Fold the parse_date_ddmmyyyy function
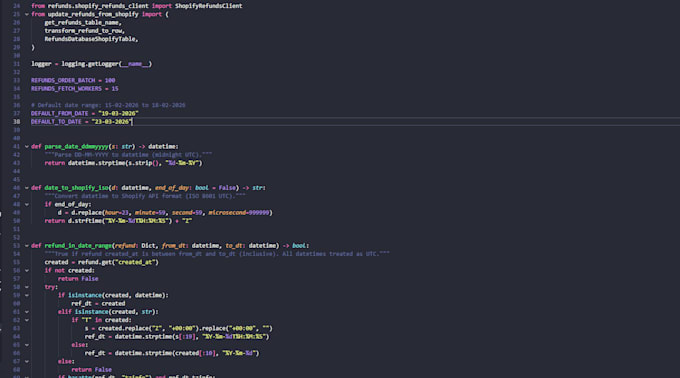Screen dimensions: 680x378 [x=26, y=147]
